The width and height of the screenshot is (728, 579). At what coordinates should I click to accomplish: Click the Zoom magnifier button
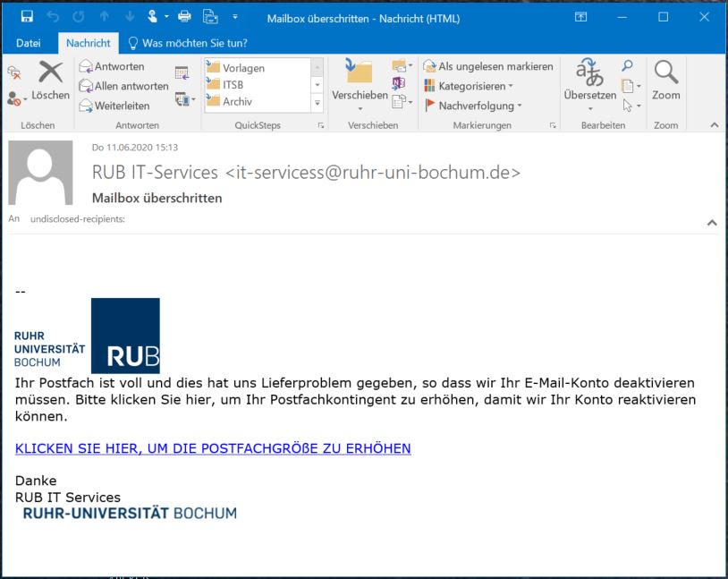pos(665,81)
